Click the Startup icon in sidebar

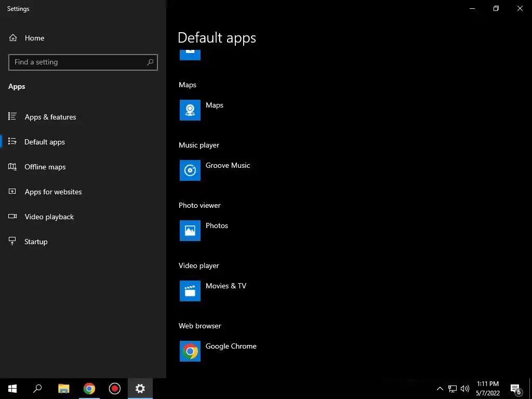pyautogui.click(x=12, y=241)
